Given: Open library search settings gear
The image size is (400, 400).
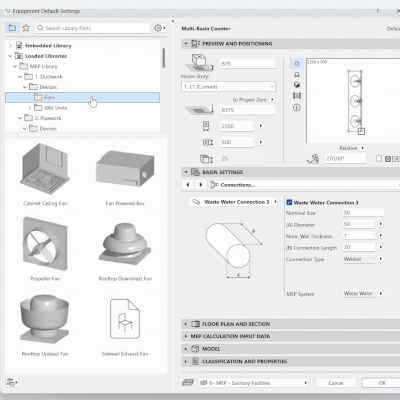Looking at the screenshot, I should point(160,28).
